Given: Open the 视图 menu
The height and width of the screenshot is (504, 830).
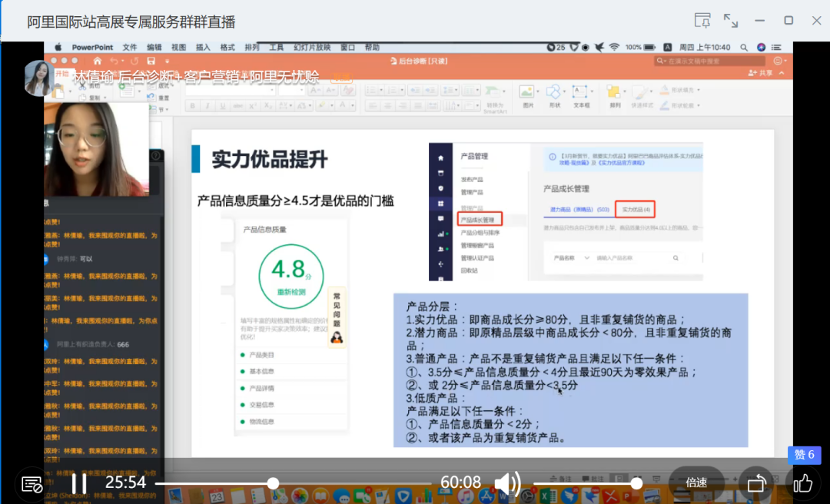Looking at the screenshot, I should [179, 48].
